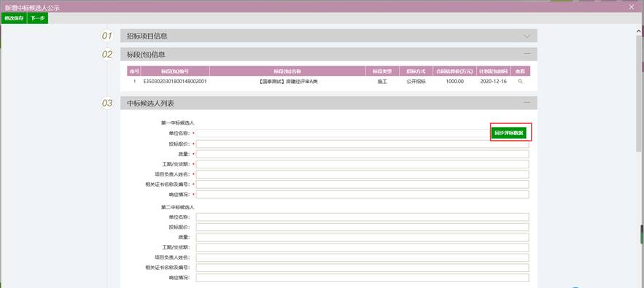Click the first candidate 响应情况 field

tap(362, 195)
